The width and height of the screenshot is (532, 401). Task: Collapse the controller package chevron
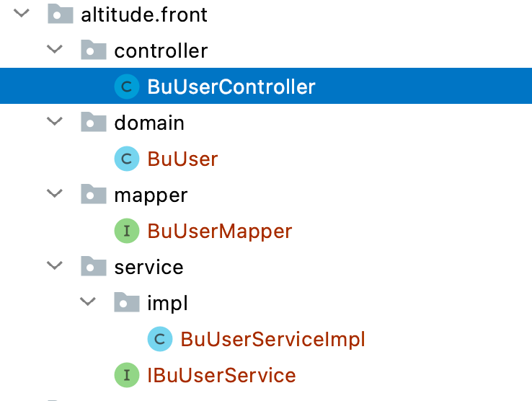pos(55,50)
